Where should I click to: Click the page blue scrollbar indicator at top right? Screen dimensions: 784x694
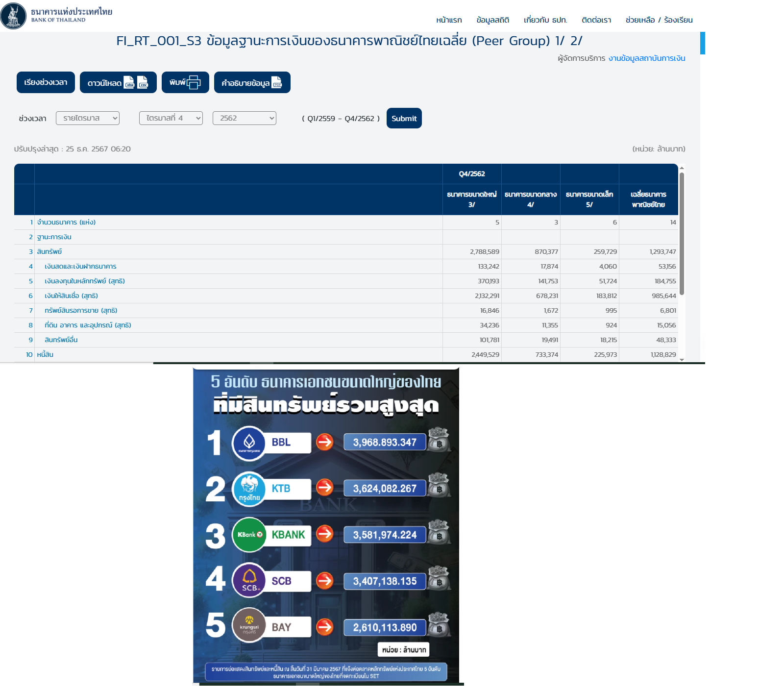coord(703,43)
